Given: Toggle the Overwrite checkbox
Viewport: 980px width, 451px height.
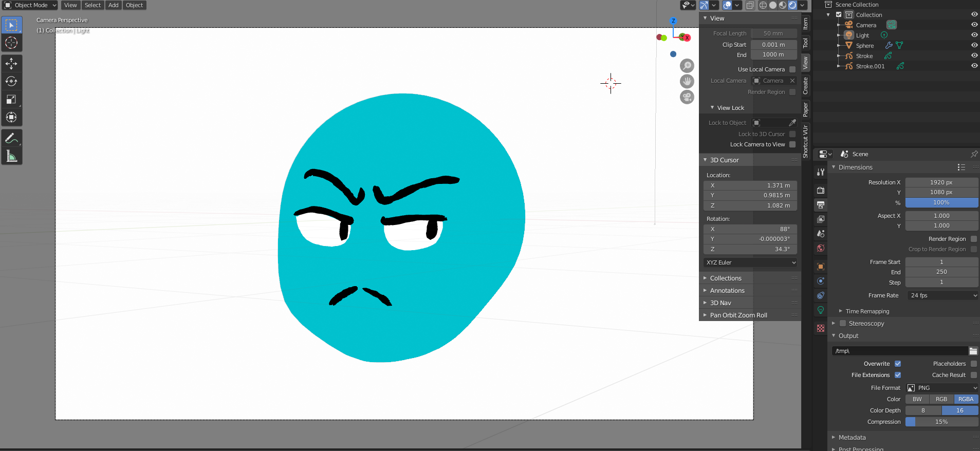Looking at the screenshot, I should click(x=898, y=364).
